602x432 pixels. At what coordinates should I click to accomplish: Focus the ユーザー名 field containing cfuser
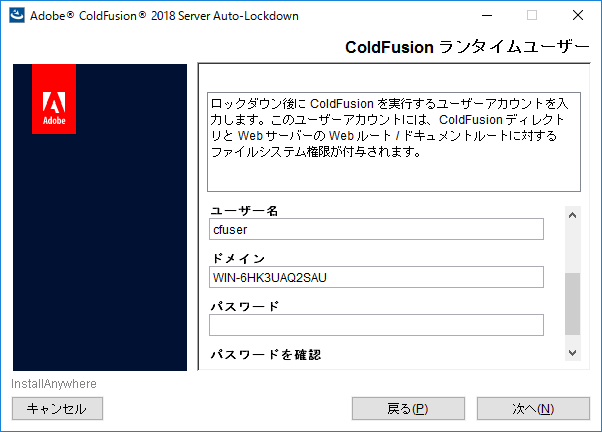[375, 230]
